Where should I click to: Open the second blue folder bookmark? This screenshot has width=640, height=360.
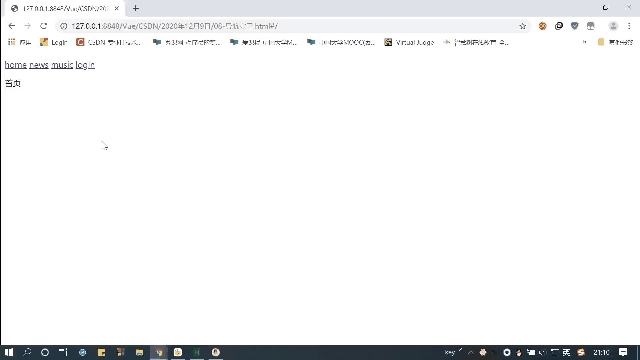(x=263, y=42)
